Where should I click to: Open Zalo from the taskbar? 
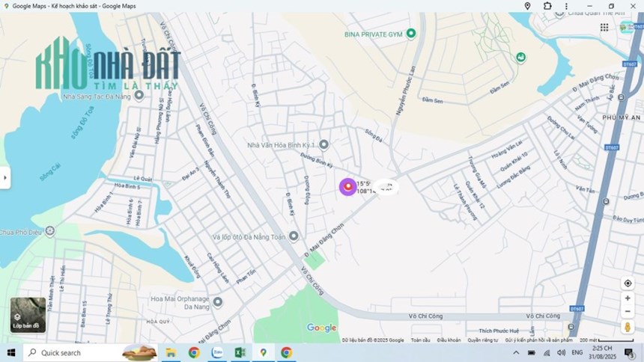pyautogui.click(x=217, y=352)
